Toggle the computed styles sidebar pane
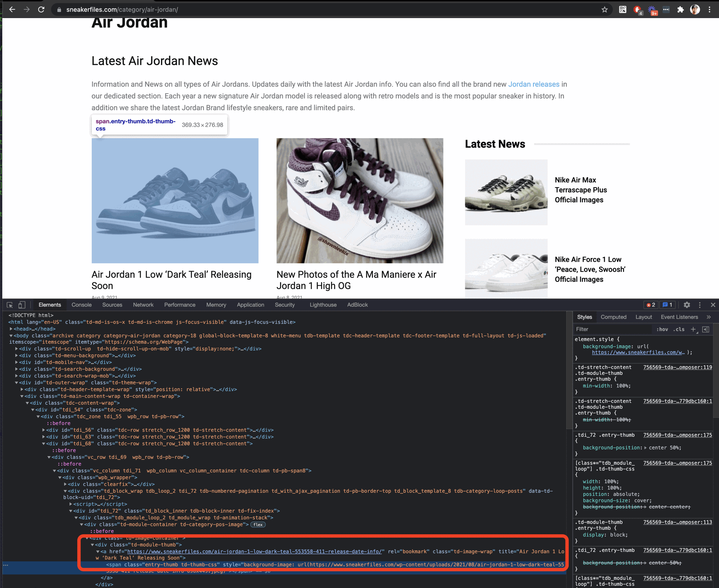This screenshot has width=719, height=588. [x=706, y=329]
